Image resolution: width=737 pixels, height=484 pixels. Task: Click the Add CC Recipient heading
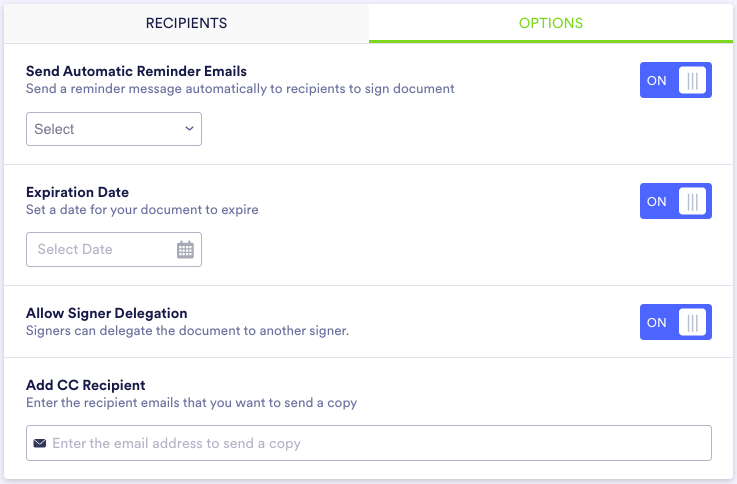pos(86,385)
